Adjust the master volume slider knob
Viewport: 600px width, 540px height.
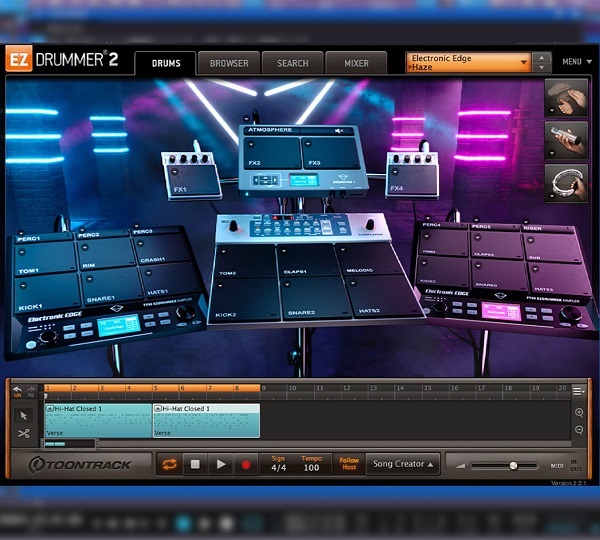[513, 465]
